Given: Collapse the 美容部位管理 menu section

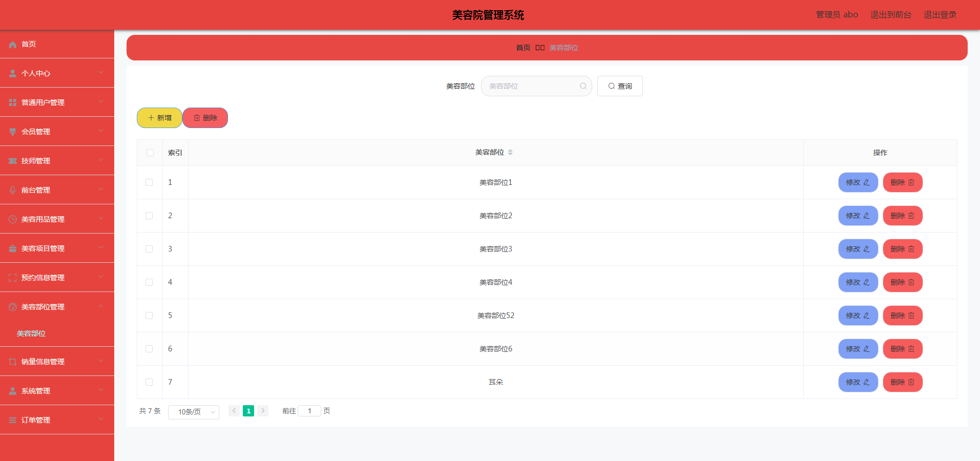Looking at the screenshot, I should (x=43, y=306).
